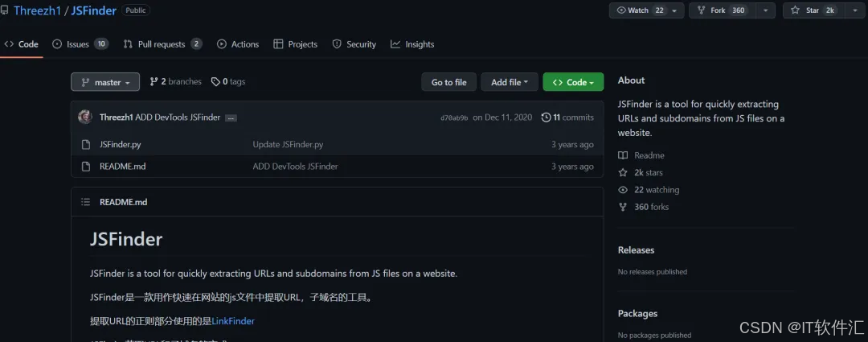Open the Threezh1 owner link
Image resolution: width=868 pixels, height=342 pixels.
37,10
